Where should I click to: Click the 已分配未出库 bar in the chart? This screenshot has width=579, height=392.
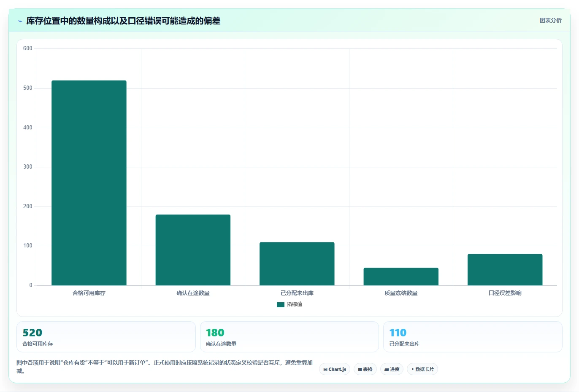click(x=297, y=264)
